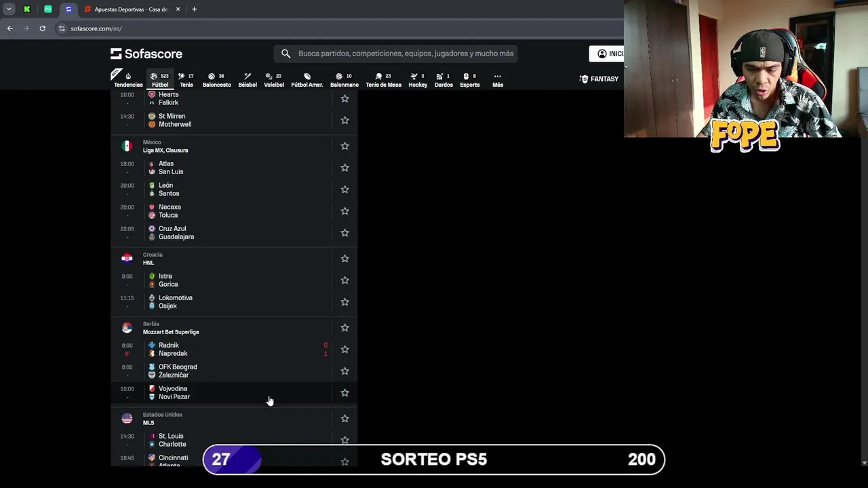The width and height of the screenshot is (868, 488).
Task: Reload the sofascore page
Action: (x=42, y=28)
